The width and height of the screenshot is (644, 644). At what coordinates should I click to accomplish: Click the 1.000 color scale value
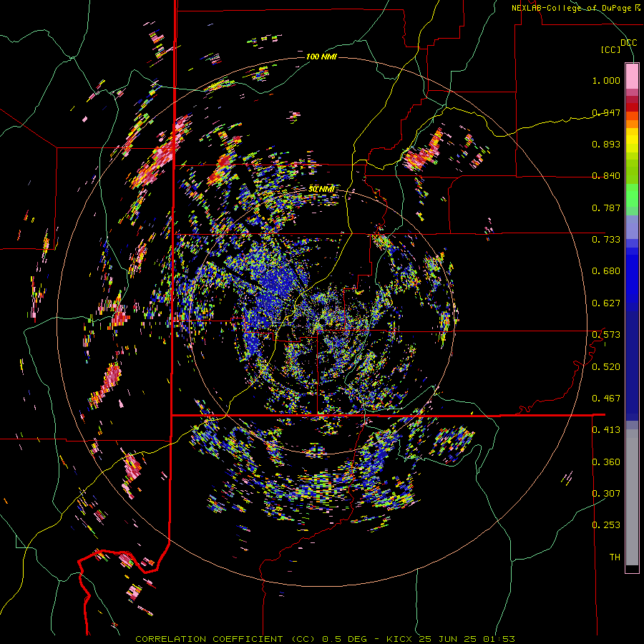[x=606, y=80]
